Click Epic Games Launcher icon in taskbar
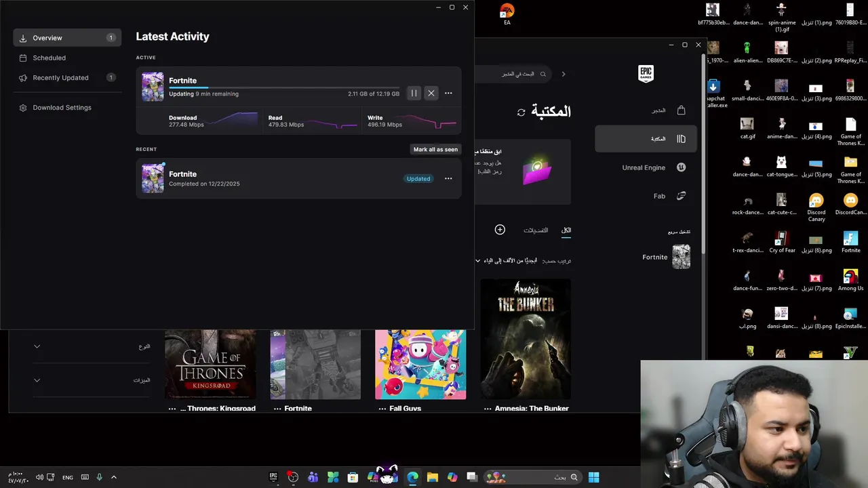The width and height of the screenshot is (868, 488). [x=273, y=477]
